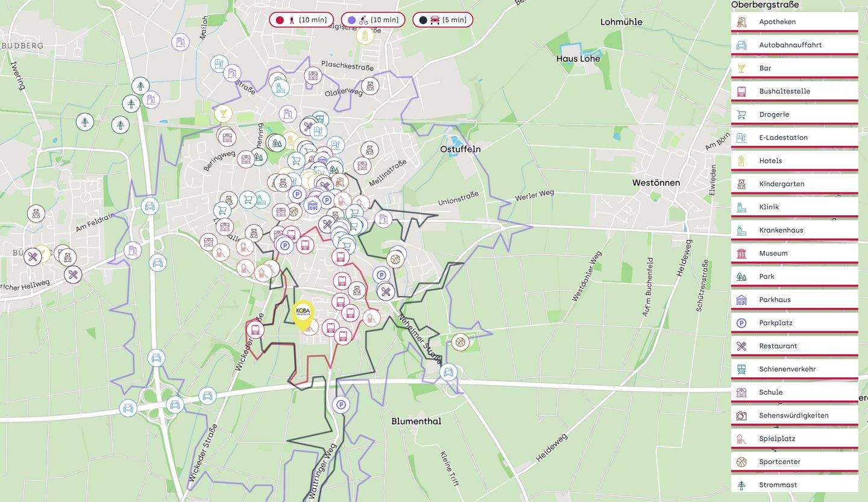The height and width of the screenshot is (502, 868).
Task: Click the sportcenter marker southeast of Neheimer Straße
Action: point(461,342)
